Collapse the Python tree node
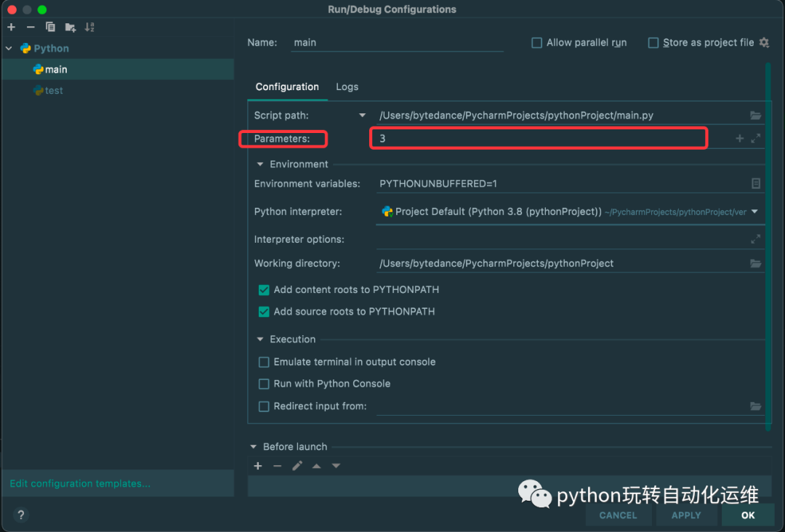This screenshot has width=785, height=532. pyautogui.click(x=9, y=49)
